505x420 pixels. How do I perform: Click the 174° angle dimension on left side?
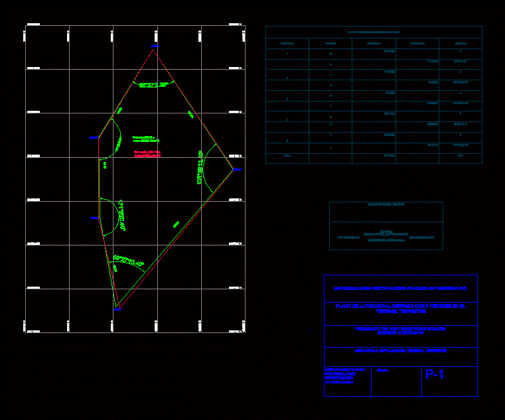click(122, 216)
